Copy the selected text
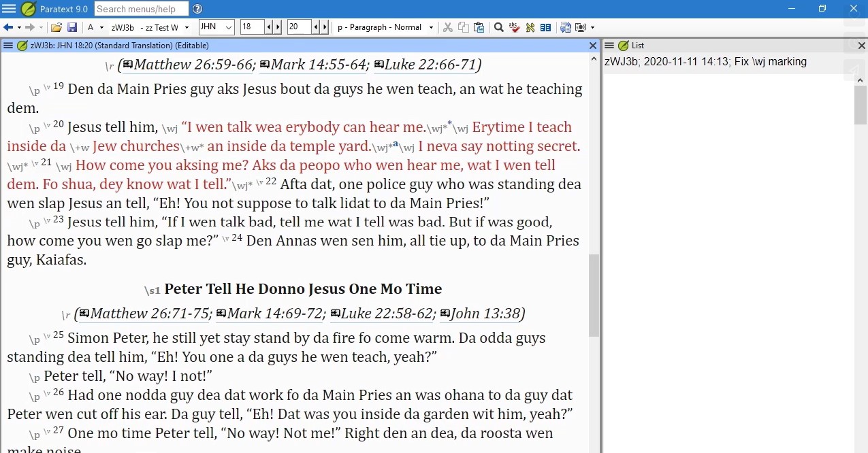 tap(464, 27)
